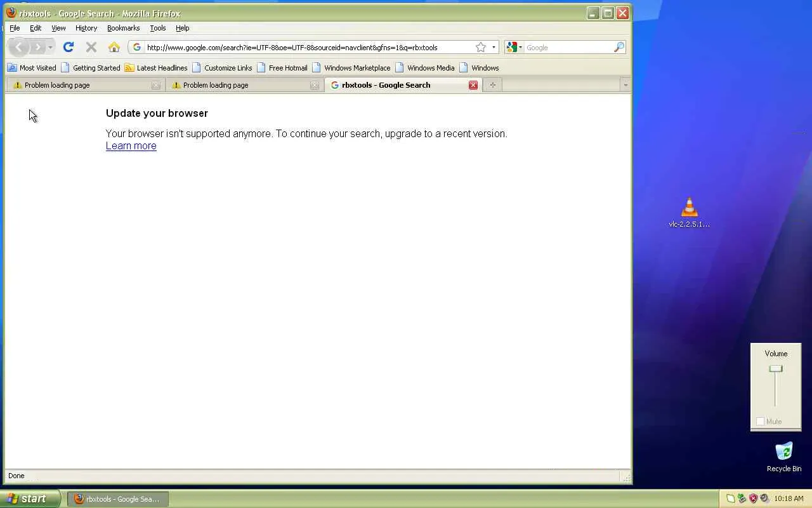The width and height of the screenshot is (812, 508).
Task: Click the "Update your browser" heading
Action: point(157,113)
